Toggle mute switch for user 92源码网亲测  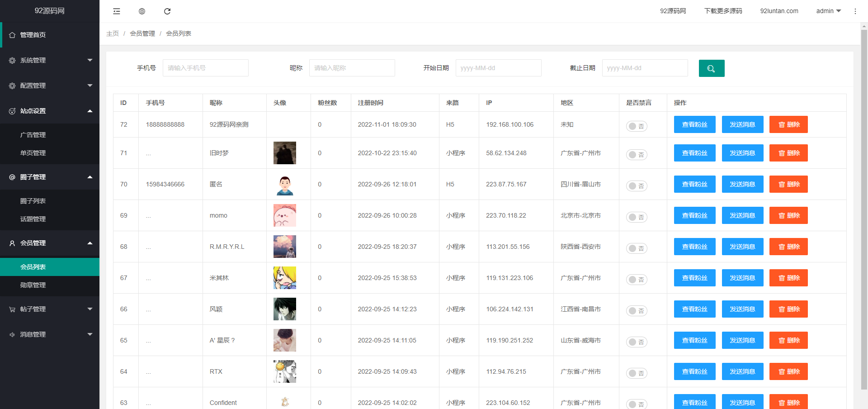click(x=636, y=126)
